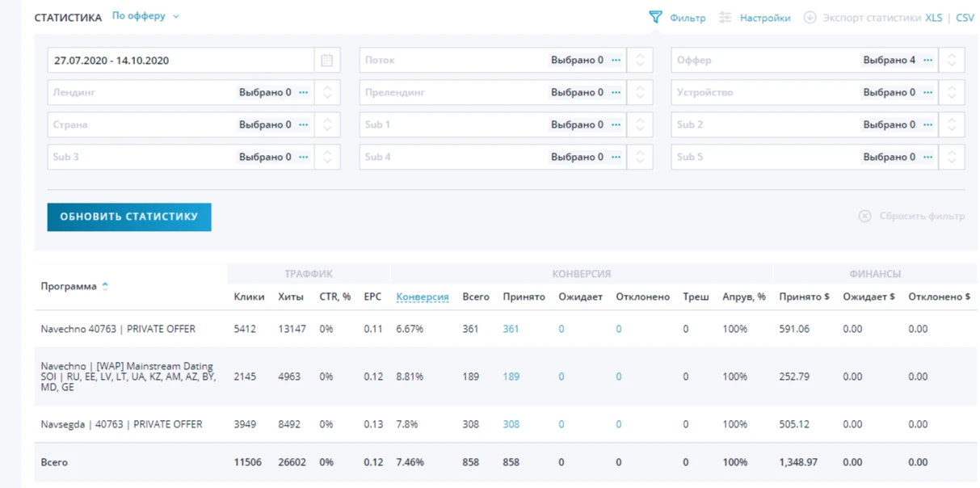980x488 pixels.
Task: Open the three-dots menu for Оффер
Action: (928, 60)
